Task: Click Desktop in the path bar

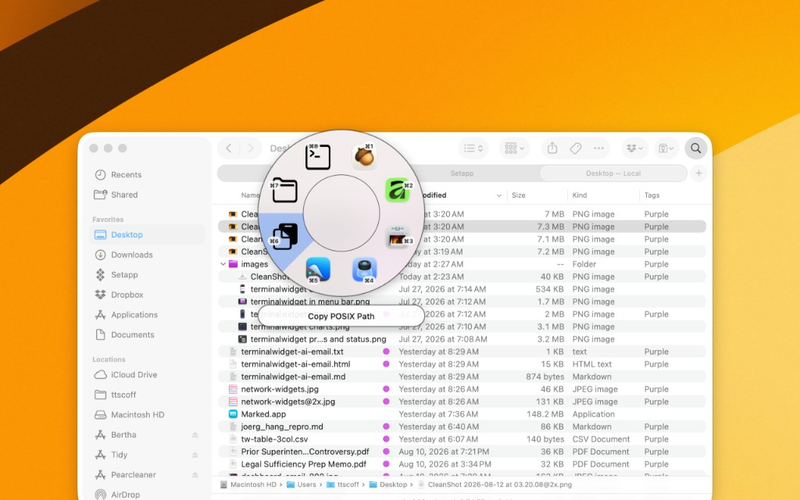Action: pos(388,485)
